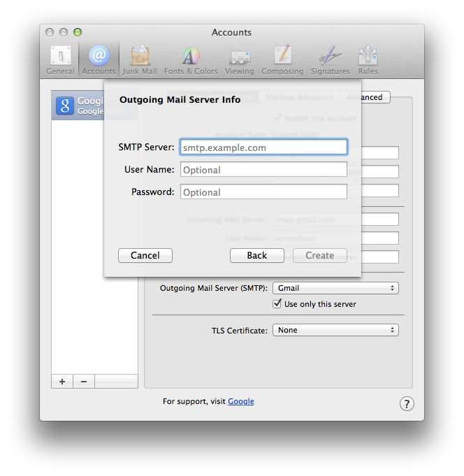The width and height of the screenshot is (464, 476).
Task: Open the Outgoing Mail Server Gmail dropdown
Action: click(335, 288)
